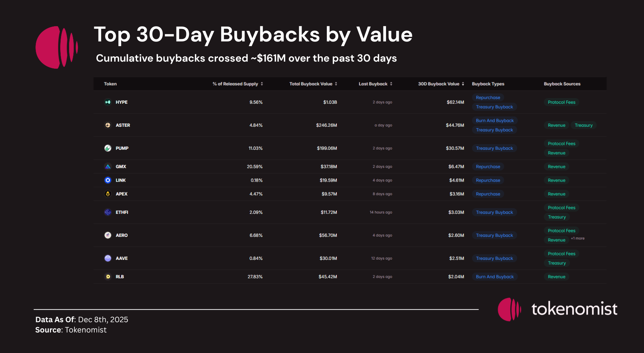
Task: Click HYPE's Repurchase tag
Action: (488, 97)
